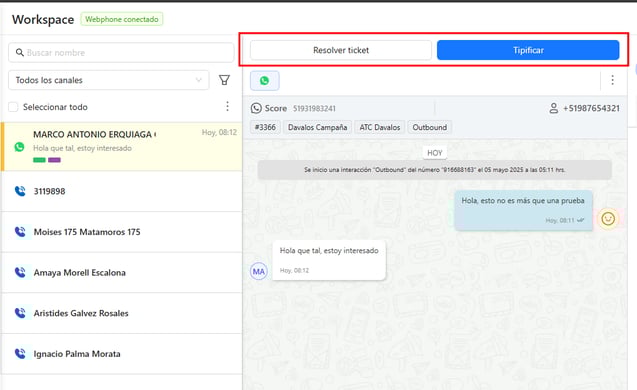The height and width of the screenshot is (390, 637).
Task: Click the purple tag on Marco Antonio row
Action: (54, 160)
